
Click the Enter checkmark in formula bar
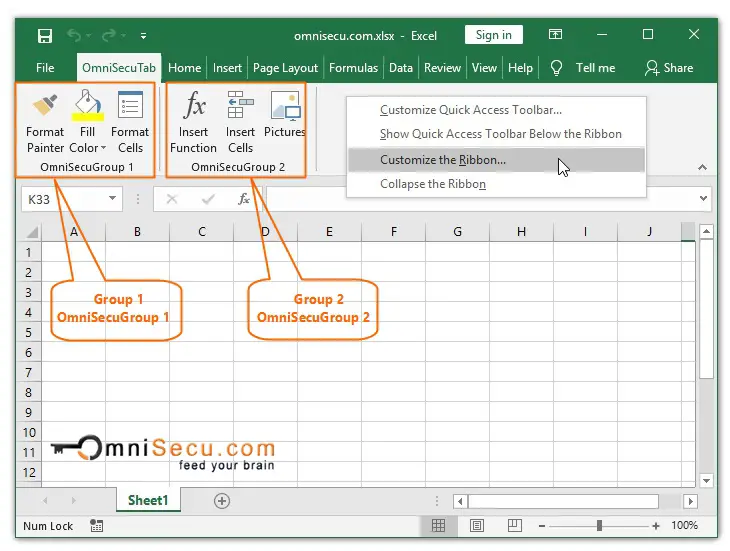point(208,199)
